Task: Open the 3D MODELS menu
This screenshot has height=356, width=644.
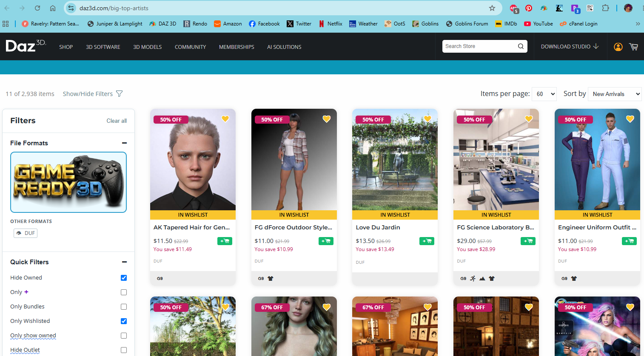Action: 147,47
